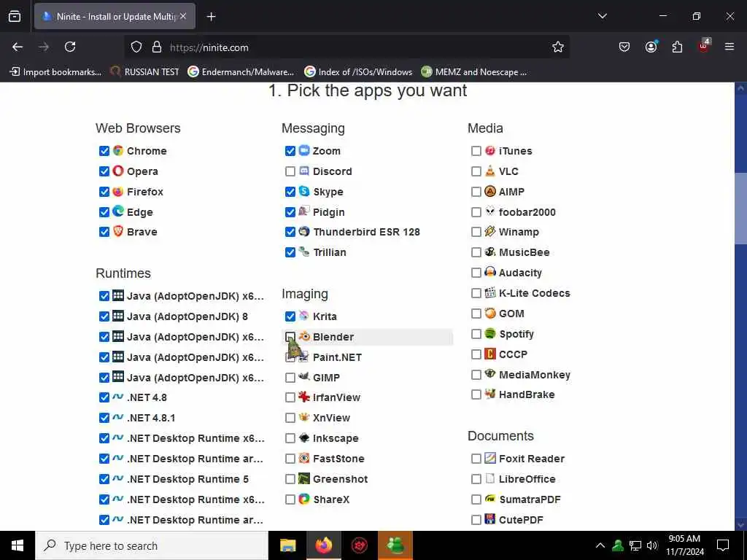Click the Greenshot icon
Screen dimensions: 747x560
[x=304, y=478]
